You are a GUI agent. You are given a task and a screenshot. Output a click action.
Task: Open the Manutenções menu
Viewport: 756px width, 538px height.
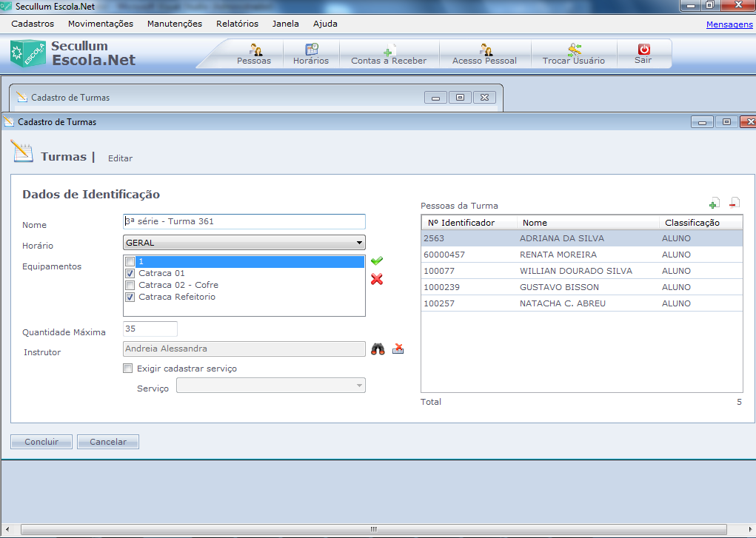[175, 24]
